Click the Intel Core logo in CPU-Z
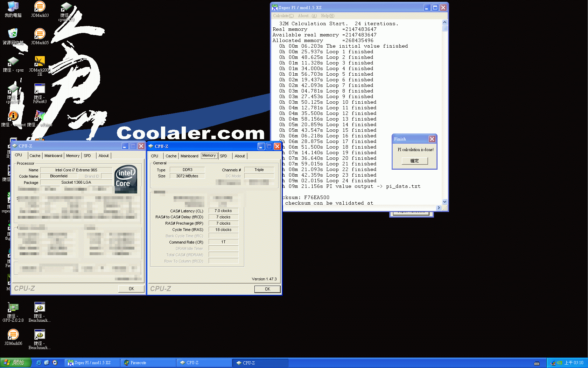Viewport: 588px width, 368px height. click(x=126, y=179)
